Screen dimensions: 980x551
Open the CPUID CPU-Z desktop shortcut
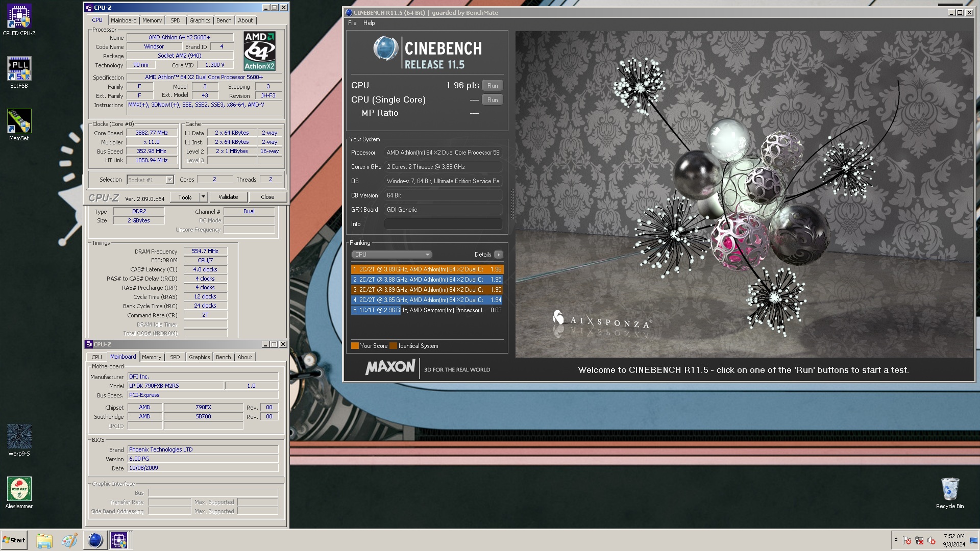pos(19,20)
